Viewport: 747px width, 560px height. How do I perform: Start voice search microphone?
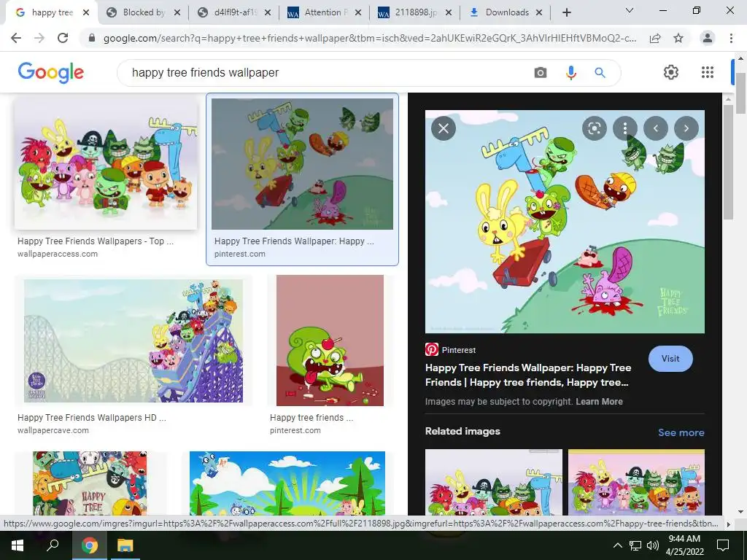coord(570,73)
